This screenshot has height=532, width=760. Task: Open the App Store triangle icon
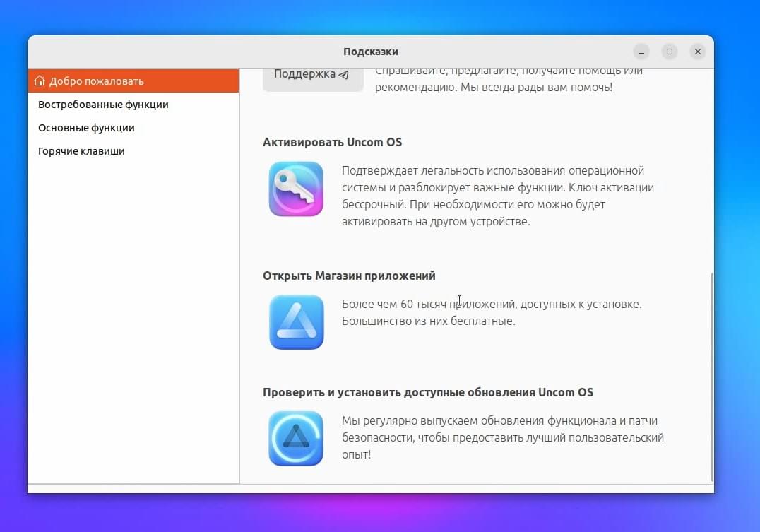point(296,322)
